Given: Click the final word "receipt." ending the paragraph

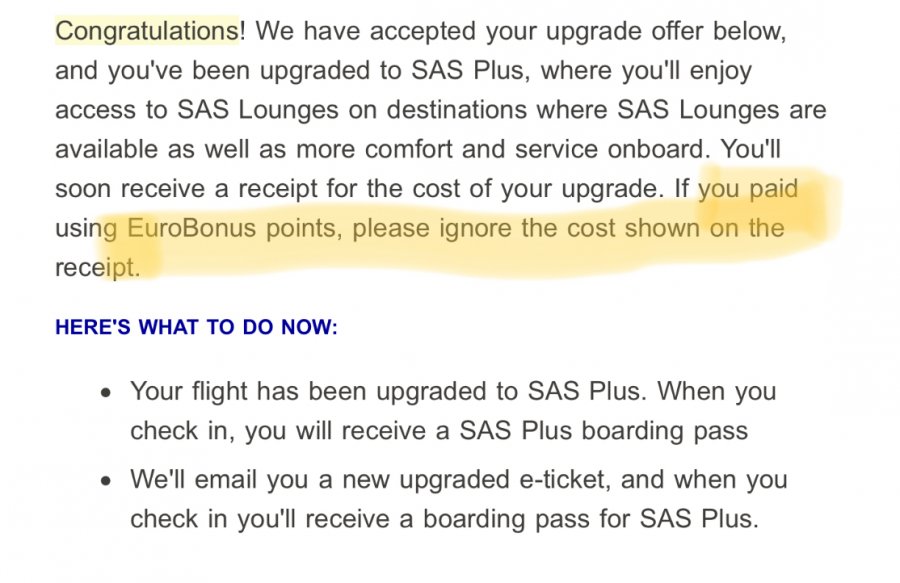Looking at the screenshot, I should (108, 267).
